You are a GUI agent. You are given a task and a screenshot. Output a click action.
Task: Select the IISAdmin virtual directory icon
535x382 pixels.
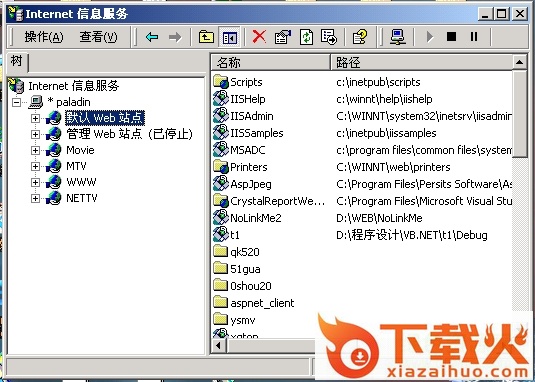click(221, 116)
